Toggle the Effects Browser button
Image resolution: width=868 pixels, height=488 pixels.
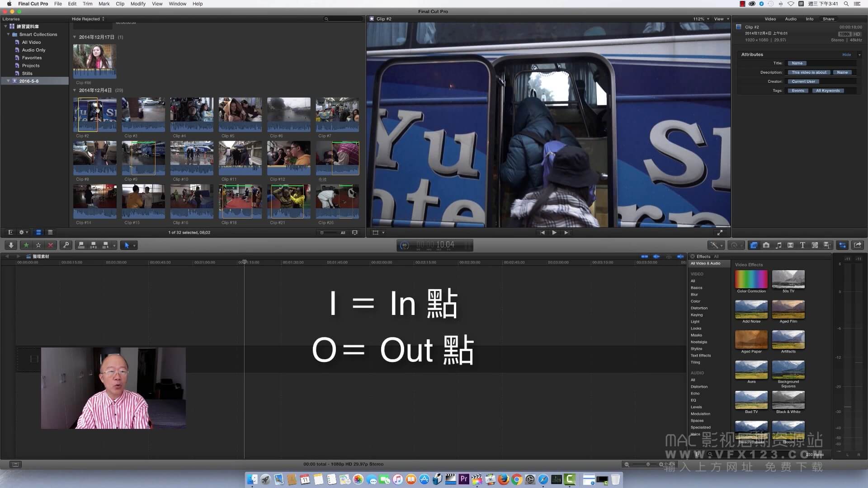tap(754, 245)
